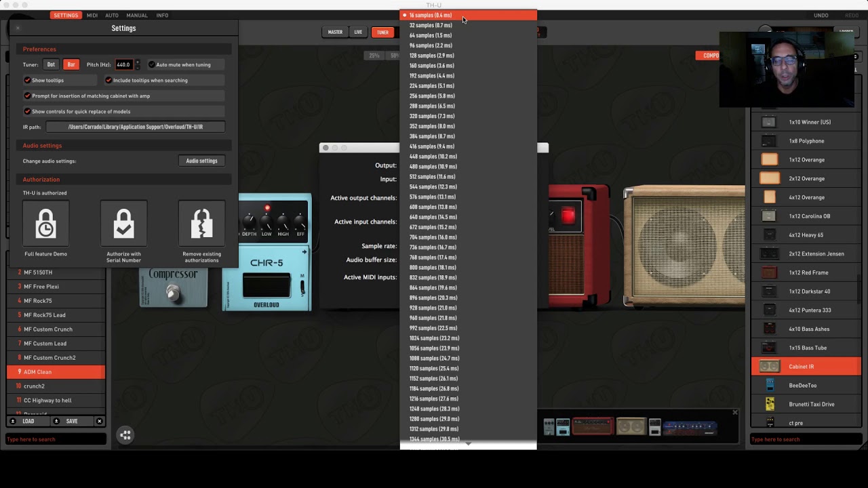The width and height of the screenshot is (868, 488).
Task: Select the 1x12 Red Frame cabinet icon
Action: click(x=769, y=272)
